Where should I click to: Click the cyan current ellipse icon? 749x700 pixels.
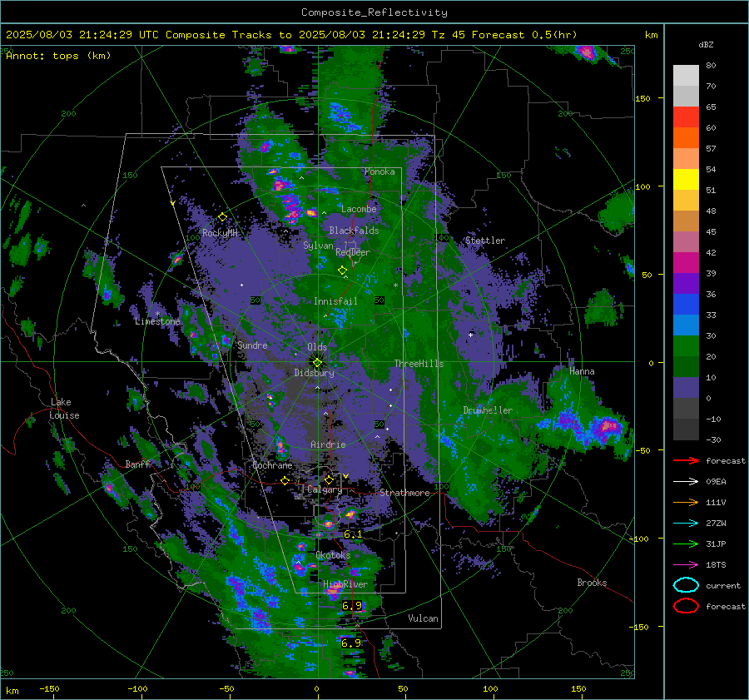click(x=686, y=585)
